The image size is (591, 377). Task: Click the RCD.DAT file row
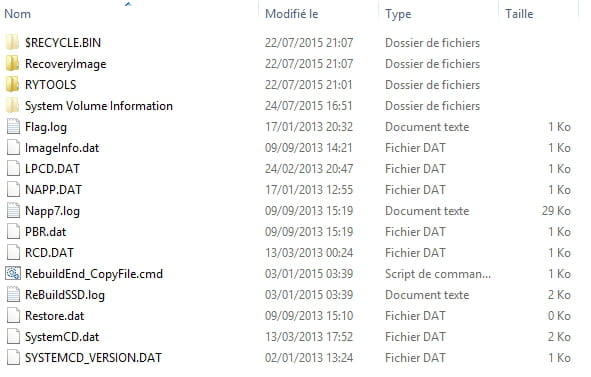click(289, 253)
